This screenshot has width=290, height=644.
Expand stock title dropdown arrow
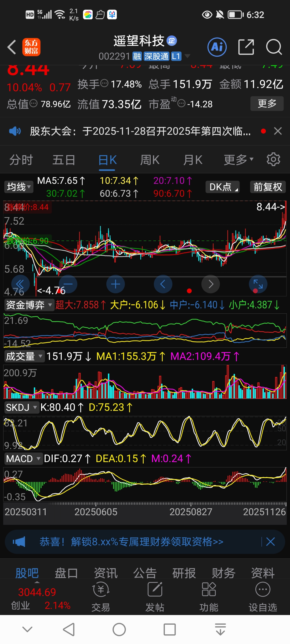tap(187, 56)
